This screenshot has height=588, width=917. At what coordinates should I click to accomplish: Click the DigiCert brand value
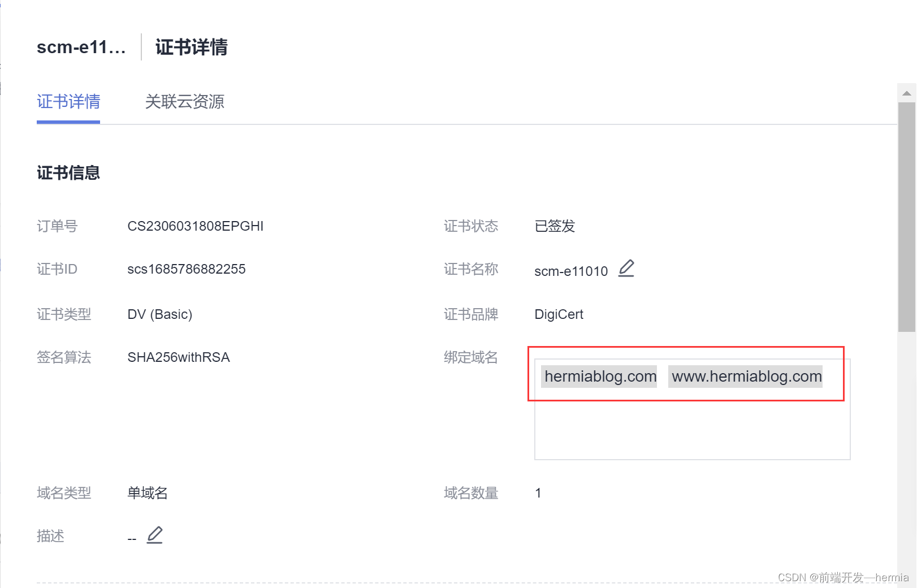click(559, 314)
